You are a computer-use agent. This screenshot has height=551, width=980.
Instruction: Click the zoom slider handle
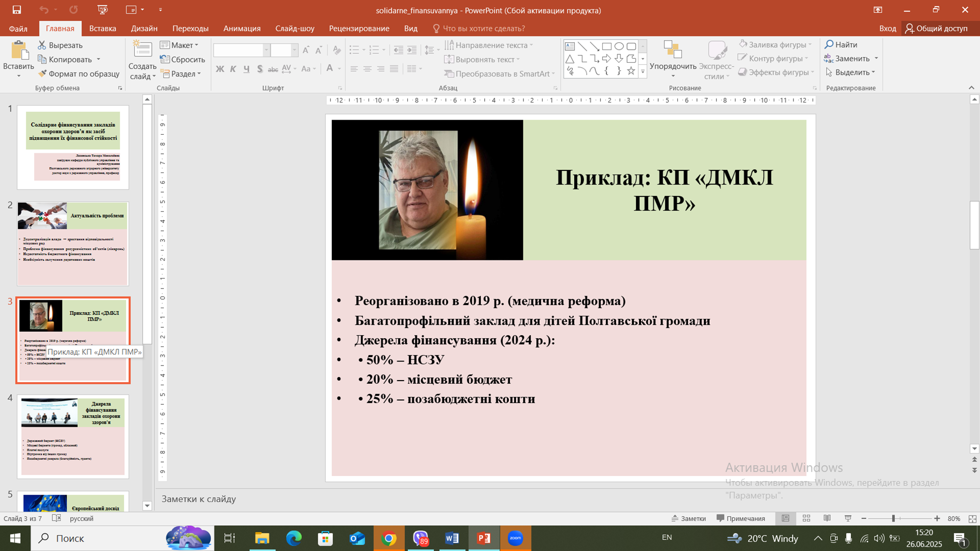coord(894,518)
